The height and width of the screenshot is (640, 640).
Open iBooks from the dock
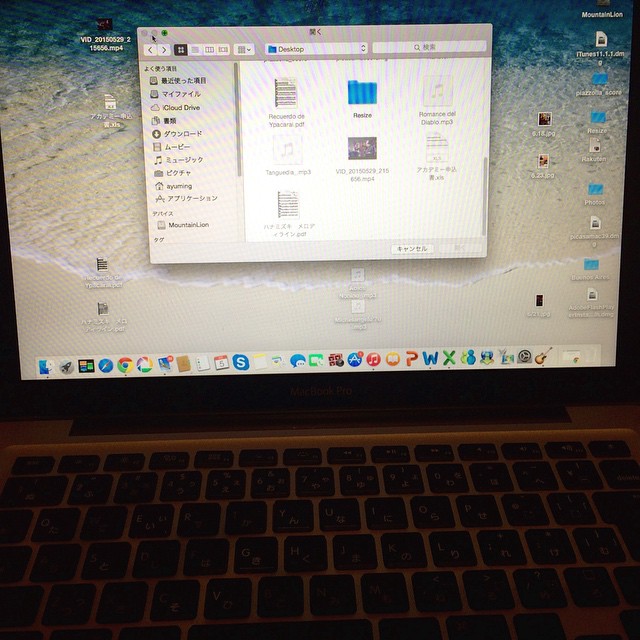click(x=393, y=359)
